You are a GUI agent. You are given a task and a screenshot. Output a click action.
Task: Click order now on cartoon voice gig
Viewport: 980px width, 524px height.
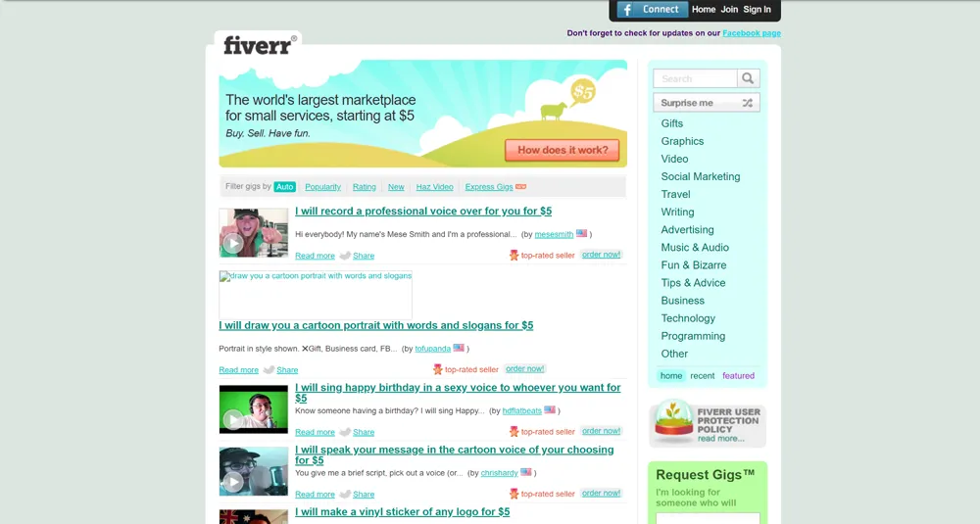click(x=602, y=494)
